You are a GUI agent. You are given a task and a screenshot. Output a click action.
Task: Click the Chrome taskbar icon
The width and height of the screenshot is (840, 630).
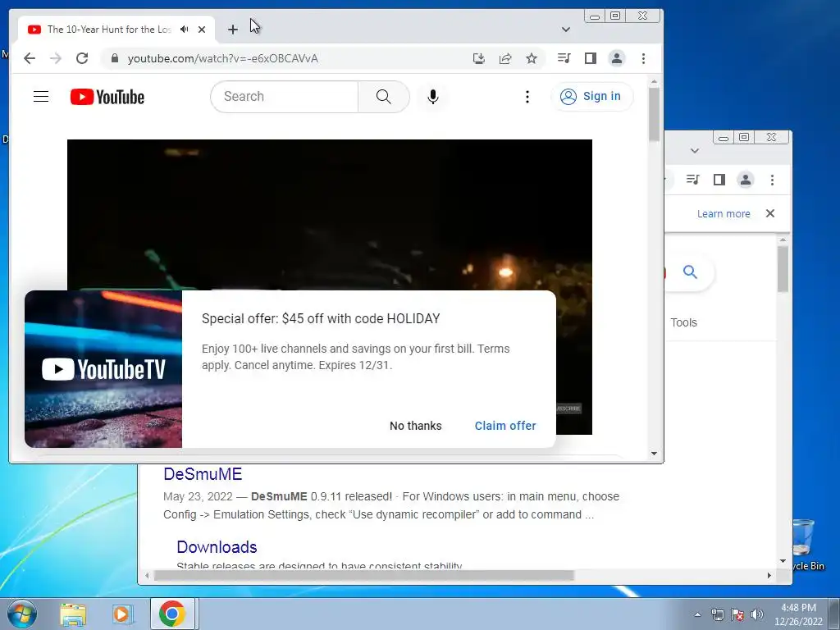[172, 614]
